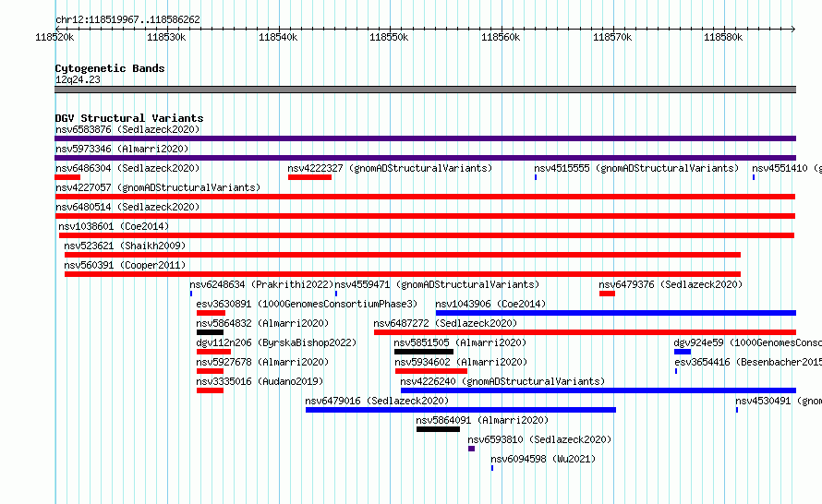Click the red nsv4222327 variant bar
The width and height of the screenshot is (822, 504).
click(309, 177)
